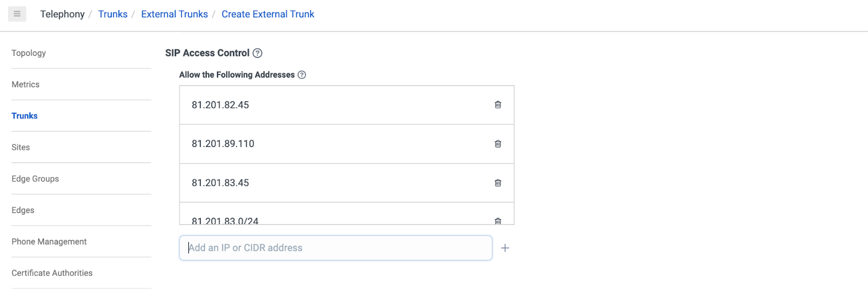The height and width of the screenshot is (289, 868).
Task: Delete the 81.201.82.45 address entry
Action: coord(498,105)
